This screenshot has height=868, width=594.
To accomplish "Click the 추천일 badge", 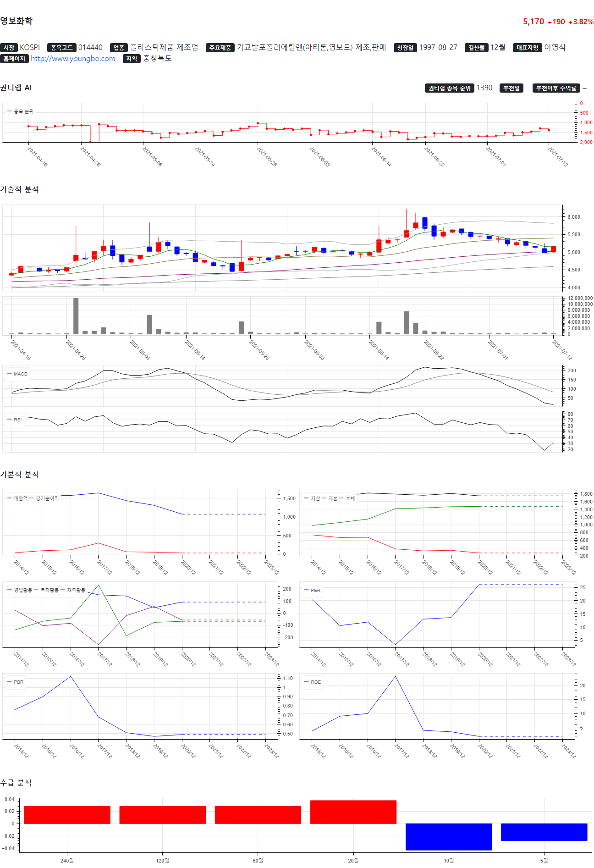I will pos(511,88).
